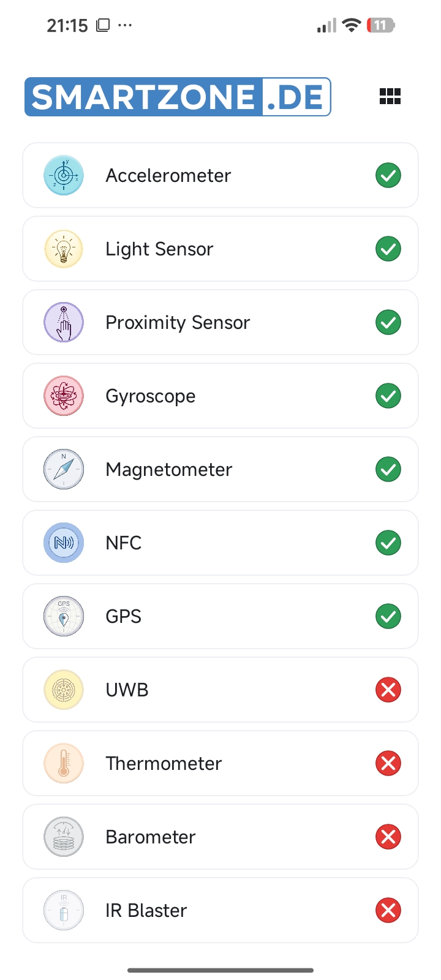Tap the UWB radar icon
This screenshot has height=980, width=441.
[64, 690]
